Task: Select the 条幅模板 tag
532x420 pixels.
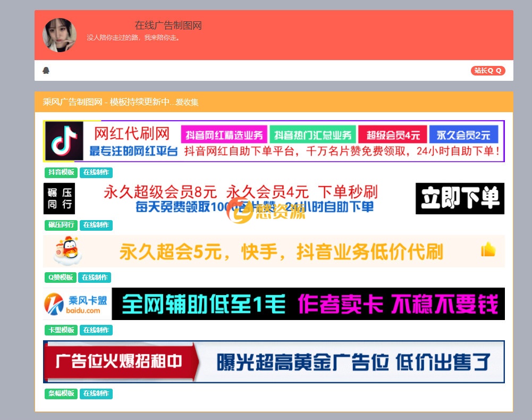Action: (61, 393)
